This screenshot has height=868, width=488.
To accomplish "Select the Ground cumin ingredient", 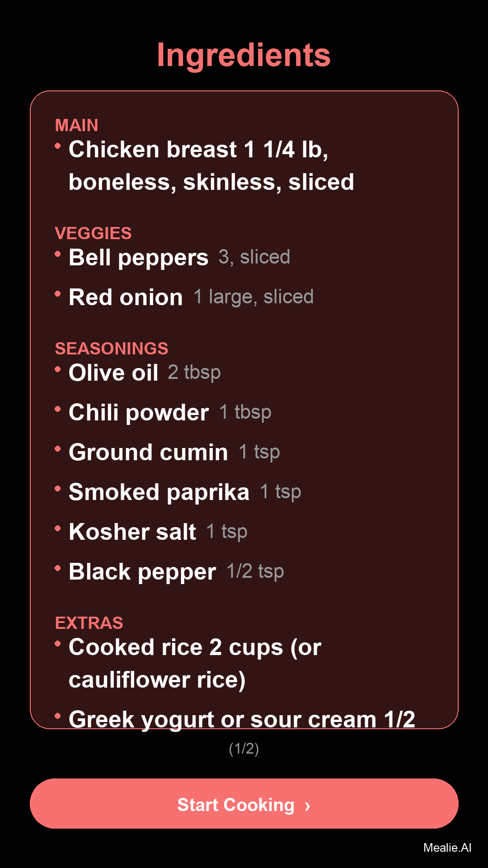I will point(148,452).
